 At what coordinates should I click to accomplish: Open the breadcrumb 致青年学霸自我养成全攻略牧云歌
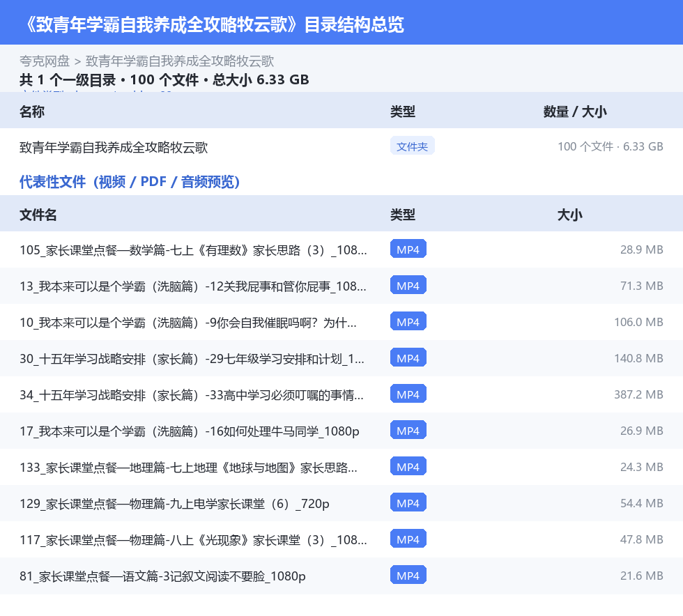coord(180,61)
